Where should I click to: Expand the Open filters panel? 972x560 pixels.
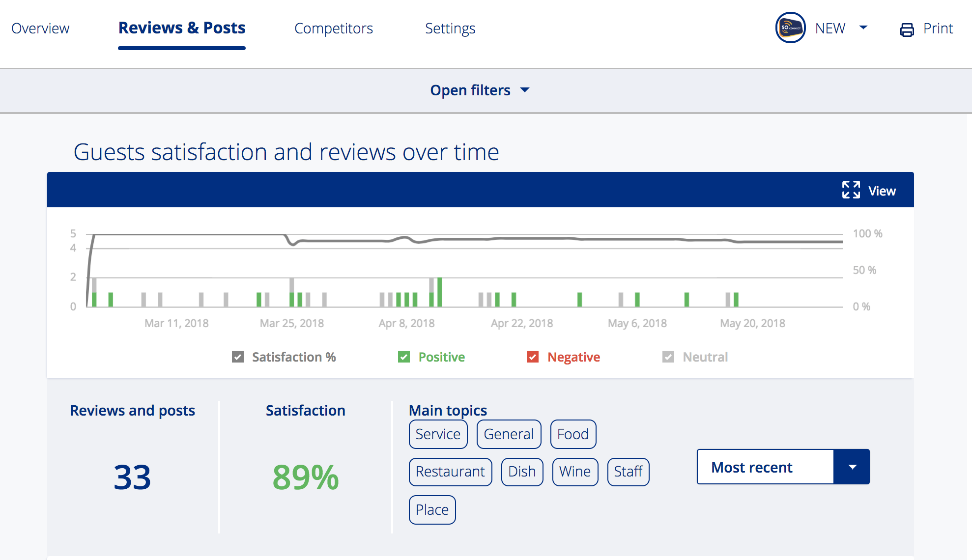[480, 90]
